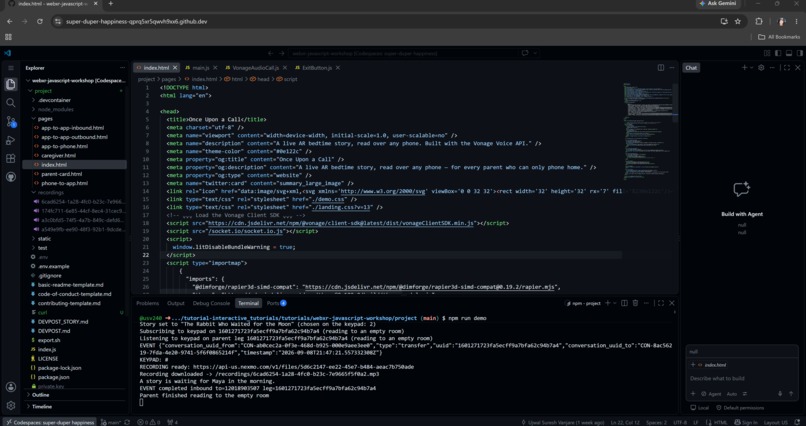Open the Accounts menu in the activity bar
The image size is (806, 426).
(x=10, y=387)
